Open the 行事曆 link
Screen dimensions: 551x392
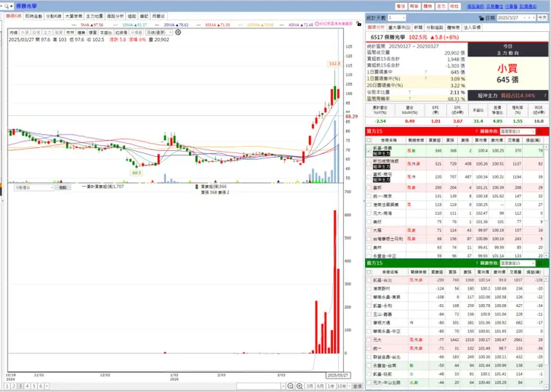(x=511, y=6)
